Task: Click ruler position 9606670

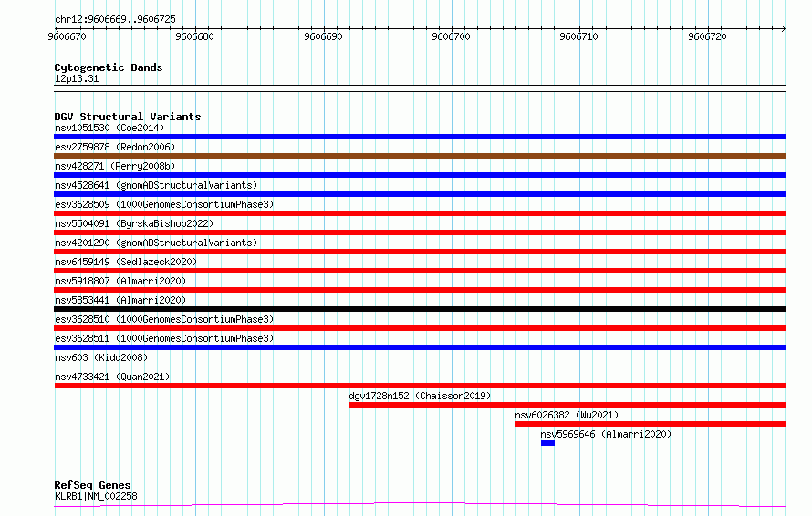Action: coord(67,36)
